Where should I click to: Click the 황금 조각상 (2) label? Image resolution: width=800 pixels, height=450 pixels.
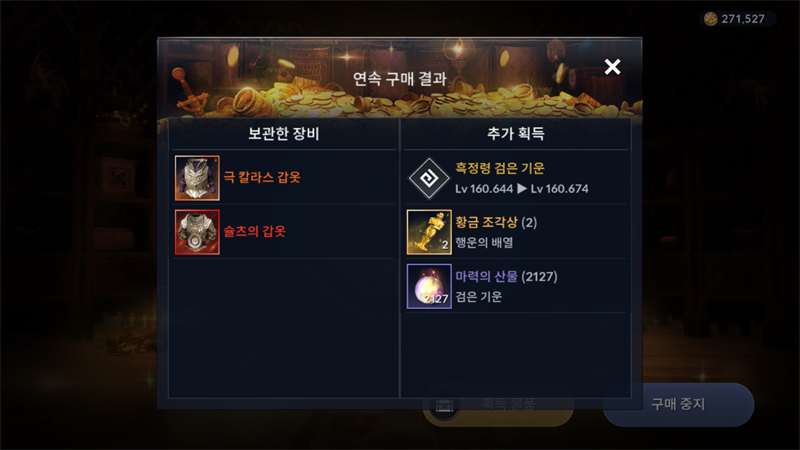pos(496,222)
